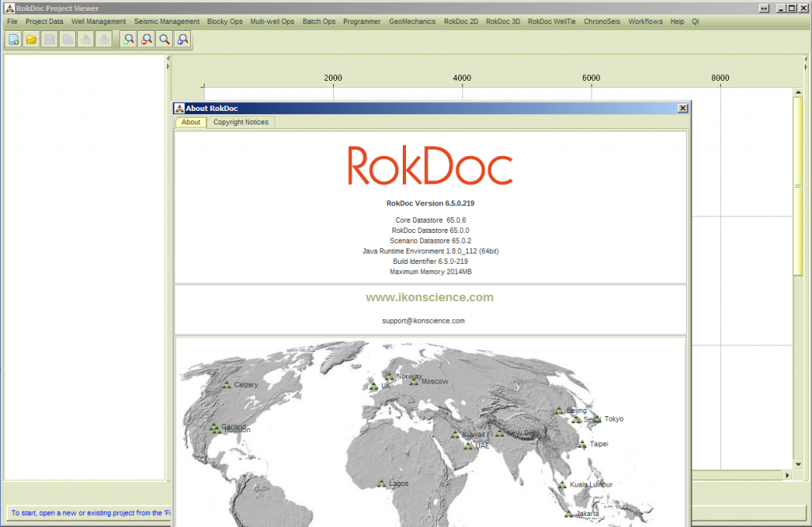Image resolution: width=812 pixels, height=527 pixels.
Task: Click viewer vertical scrollbar down arrow
Action: (x=798, y=464)
